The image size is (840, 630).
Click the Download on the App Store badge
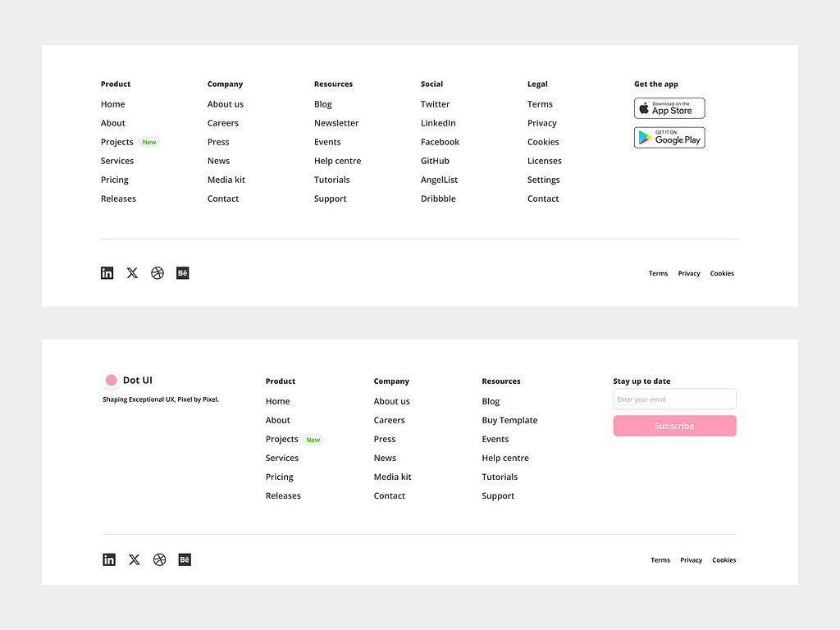pyautogui.click(x=669, y=108)
